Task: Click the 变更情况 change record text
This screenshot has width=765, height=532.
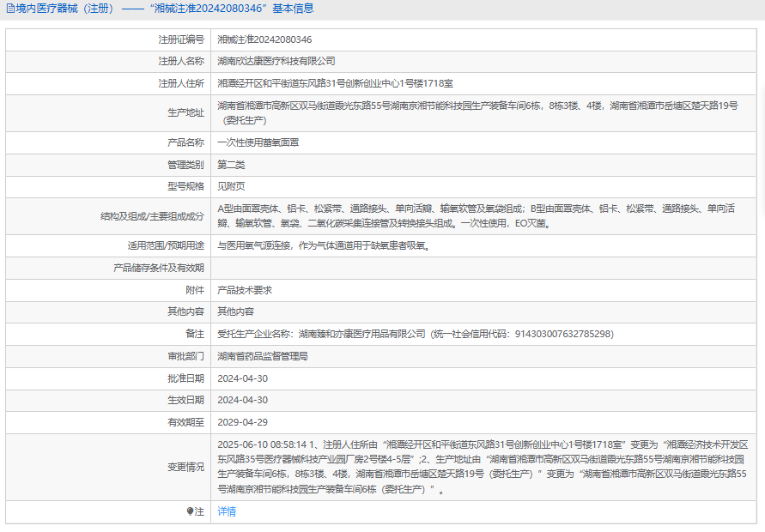Action: tap(481, 467)
